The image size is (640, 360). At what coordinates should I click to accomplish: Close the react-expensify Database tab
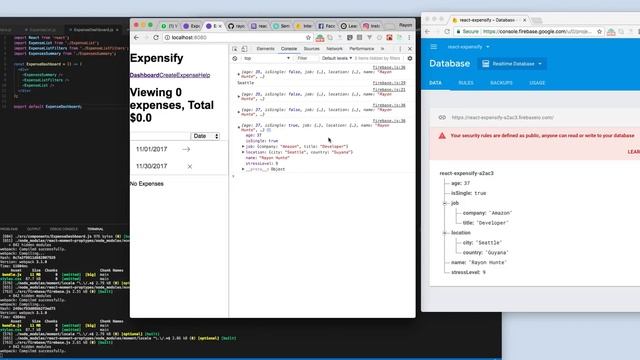(524, 20)
